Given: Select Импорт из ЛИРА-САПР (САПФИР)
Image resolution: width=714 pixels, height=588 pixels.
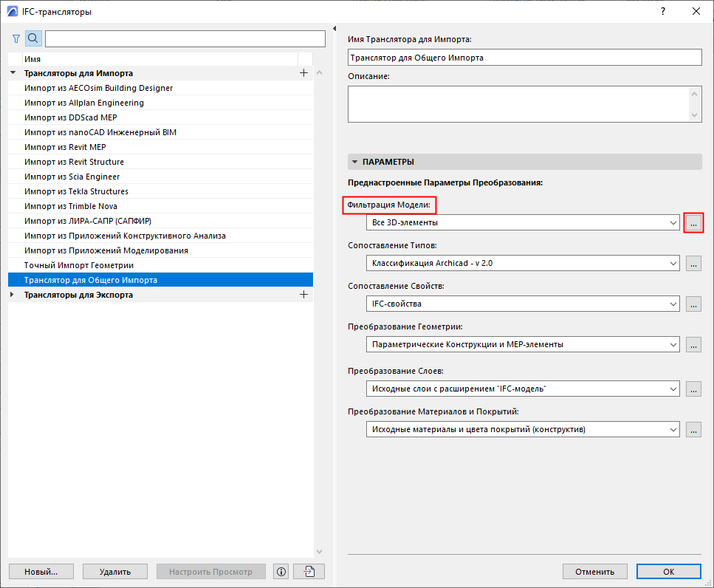Looking at the screenshot, I should click(x=160, y=221).
